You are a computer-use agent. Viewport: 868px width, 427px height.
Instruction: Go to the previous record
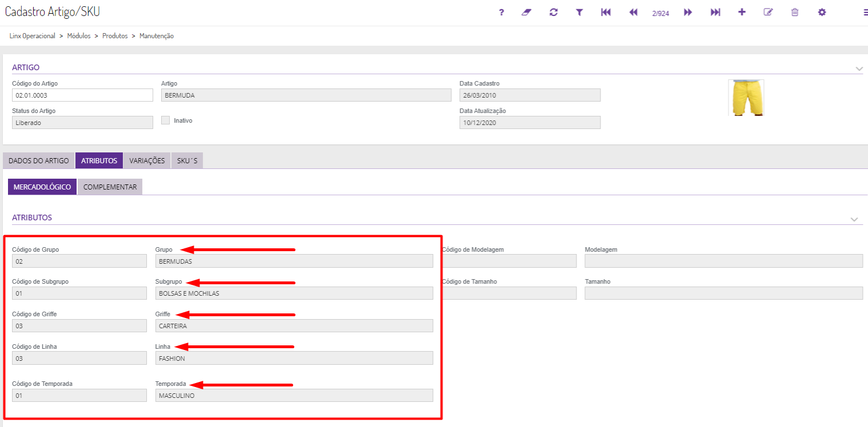coord(633,12)
